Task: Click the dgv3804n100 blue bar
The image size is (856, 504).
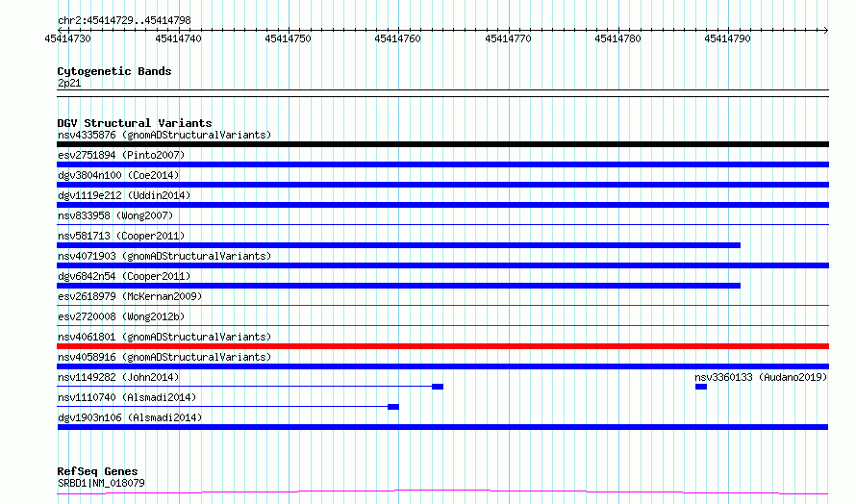Action: tap(442, 185)
